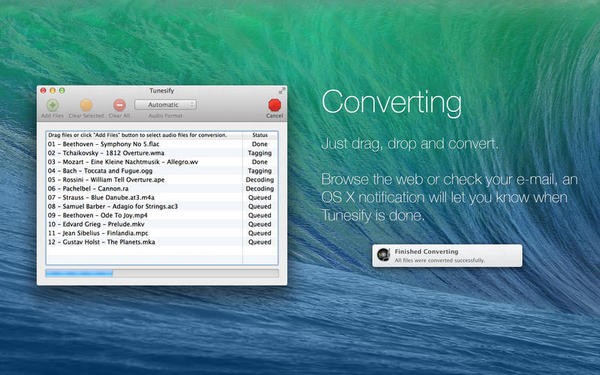Select the row 12 – Gustav Holst – The Planets.mka
Viewport: 600px width, 375px height.
(x=162, y=242)
